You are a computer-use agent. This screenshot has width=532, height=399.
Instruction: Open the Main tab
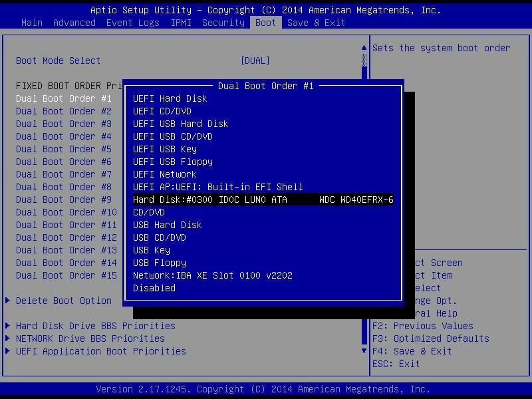pyautogui.click(x=32, y=23)
